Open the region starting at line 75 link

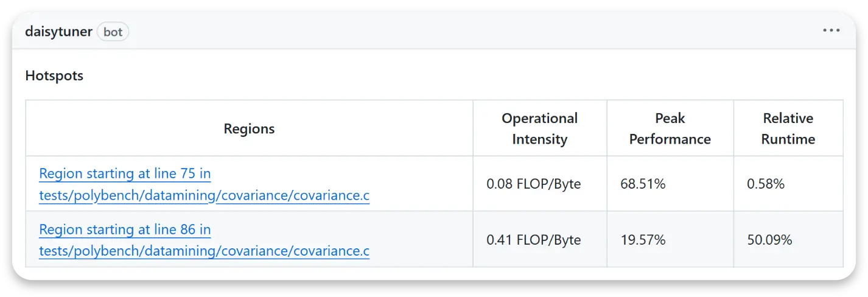coord(125,173)
